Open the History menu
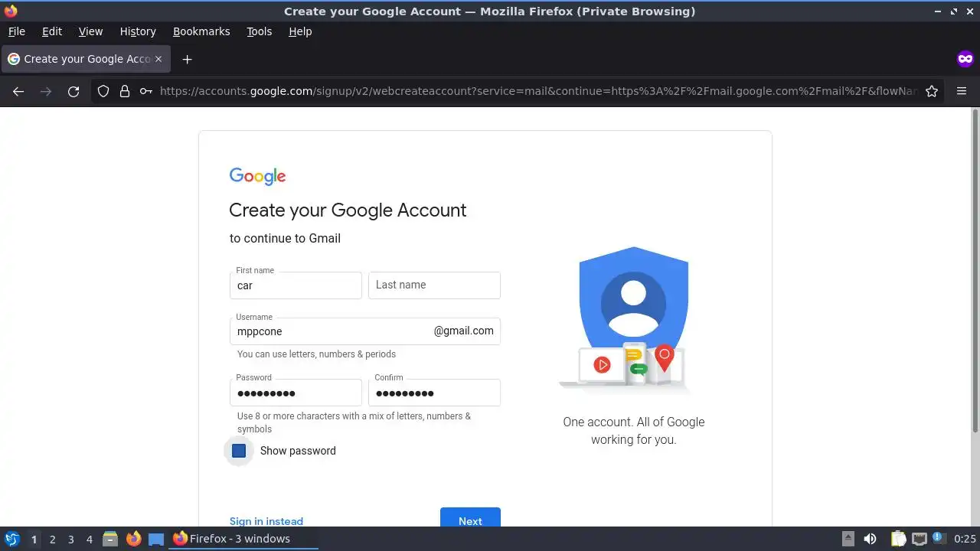 [138, 31]
